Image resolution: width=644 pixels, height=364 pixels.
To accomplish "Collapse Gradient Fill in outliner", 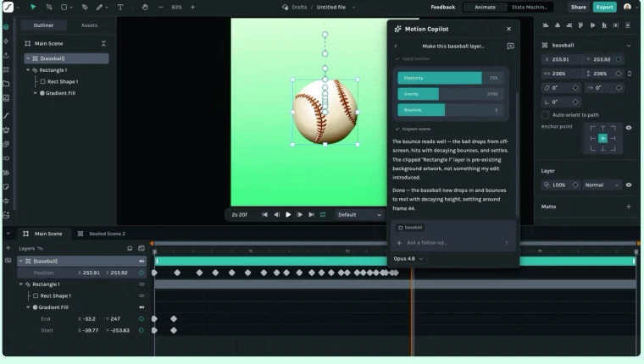I will [35, 93].
